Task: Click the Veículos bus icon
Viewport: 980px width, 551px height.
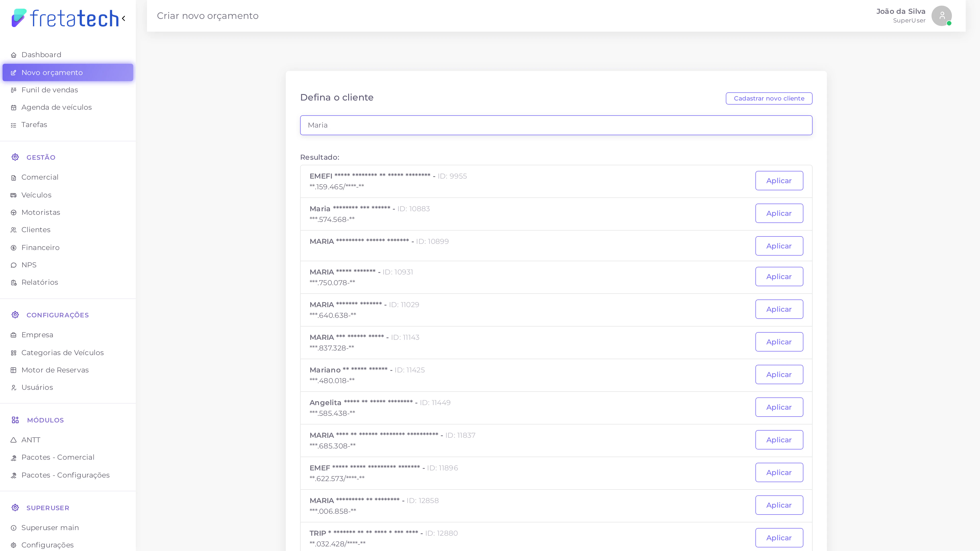Action: (14, 195)
